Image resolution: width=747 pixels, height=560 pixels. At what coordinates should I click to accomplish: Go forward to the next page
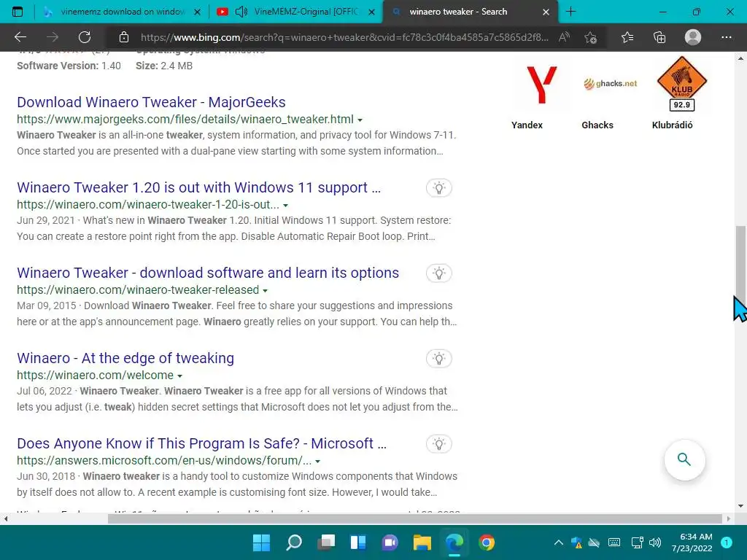pyautogui.click(x=53, y=37)
